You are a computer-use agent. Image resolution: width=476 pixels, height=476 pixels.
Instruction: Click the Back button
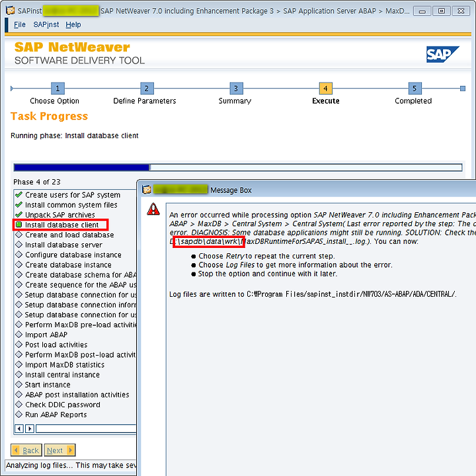click(x=26, y=450)
